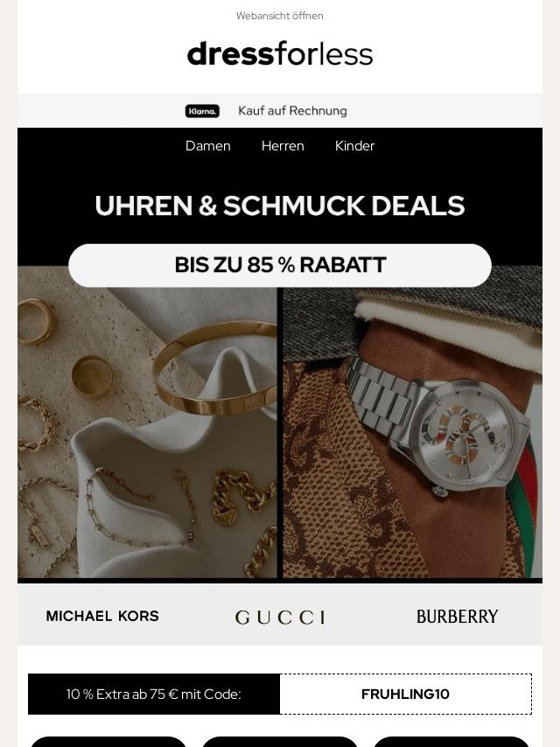Click the middle black button at bottom
This screenshot has width=560, height=747.
coord(280,742)
